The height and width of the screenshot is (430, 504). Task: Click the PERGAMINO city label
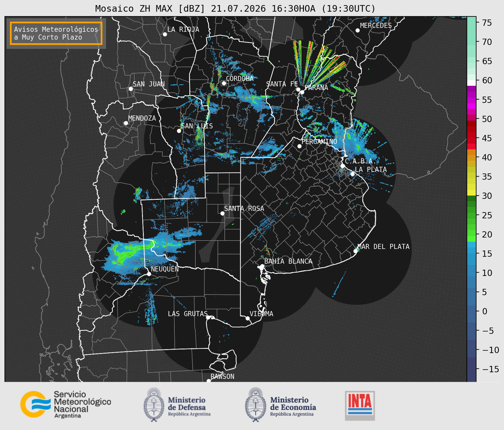[x=319, y=141]
